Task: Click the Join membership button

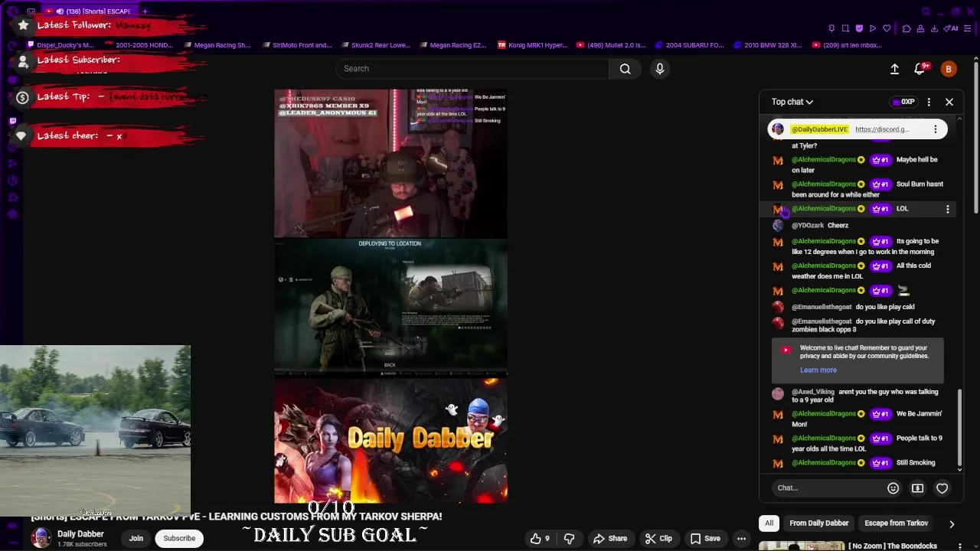Action: point(136,539)
